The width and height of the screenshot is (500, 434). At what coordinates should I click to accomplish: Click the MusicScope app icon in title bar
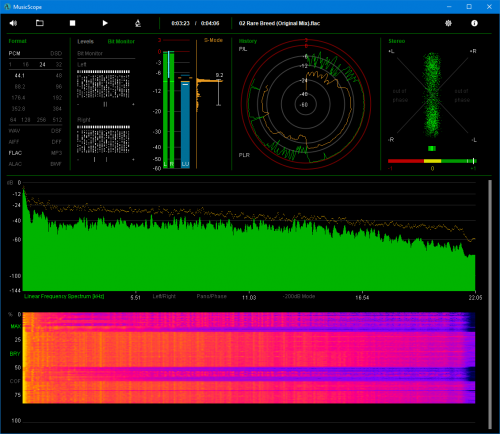7,7
